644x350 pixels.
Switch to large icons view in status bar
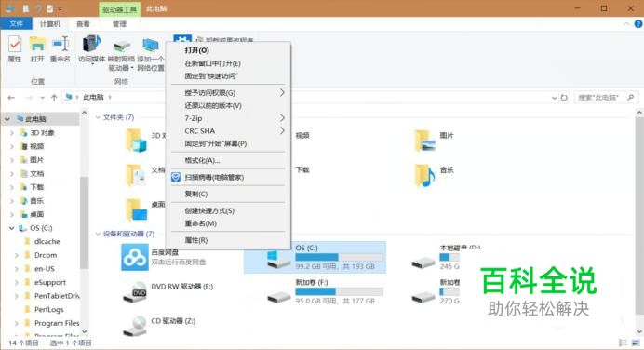tap(636, 343)
